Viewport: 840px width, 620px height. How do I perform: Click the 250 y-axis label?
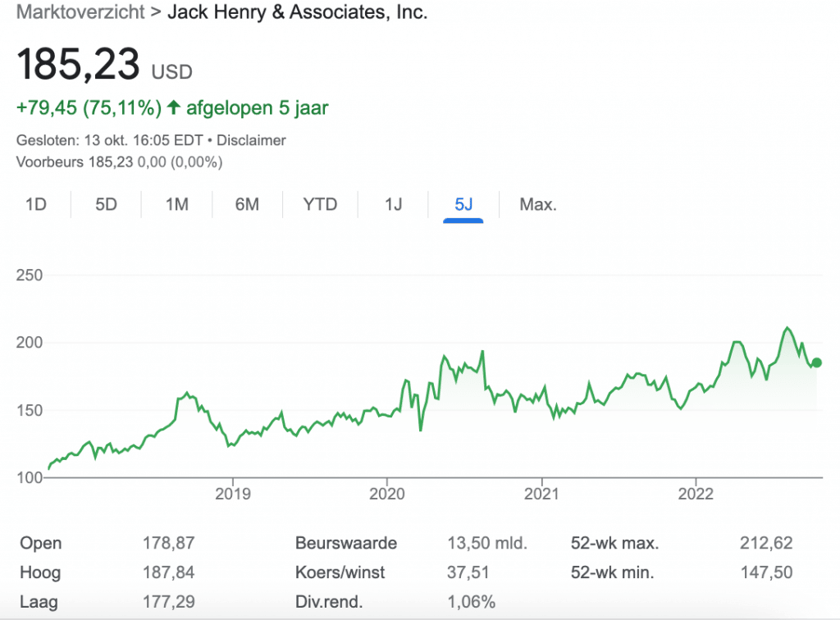pos(30,276)
